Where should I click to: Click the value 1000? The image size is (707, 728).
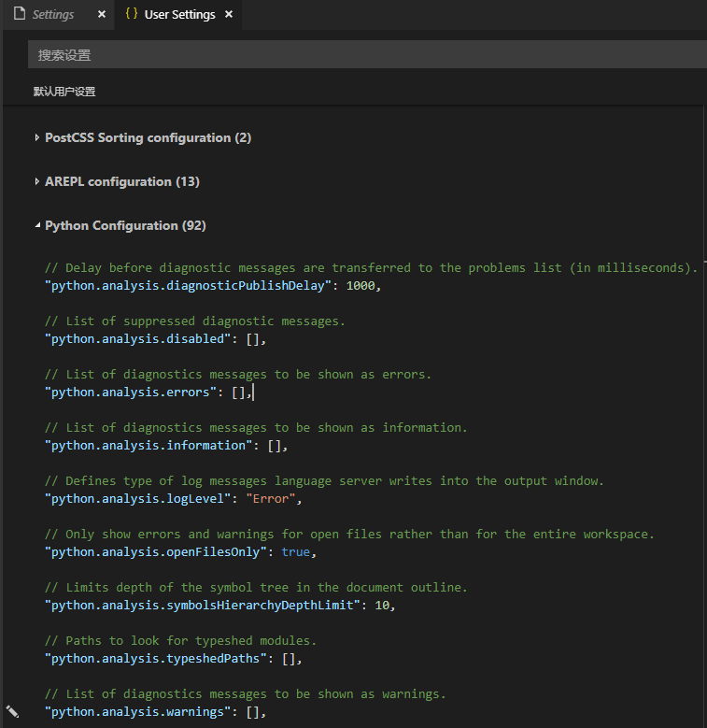(x=361, y=286)
